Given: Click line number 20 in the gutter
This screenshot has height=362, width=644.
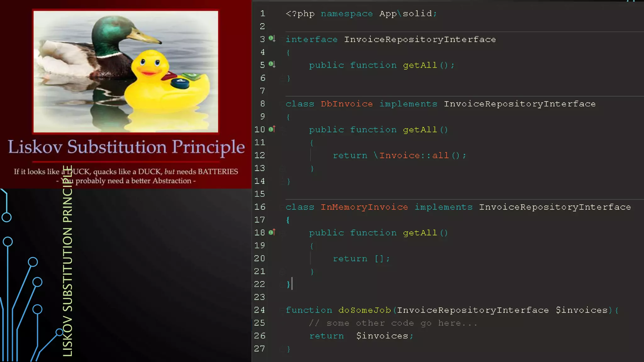Looking at the screenshot, I should point(260,258).
